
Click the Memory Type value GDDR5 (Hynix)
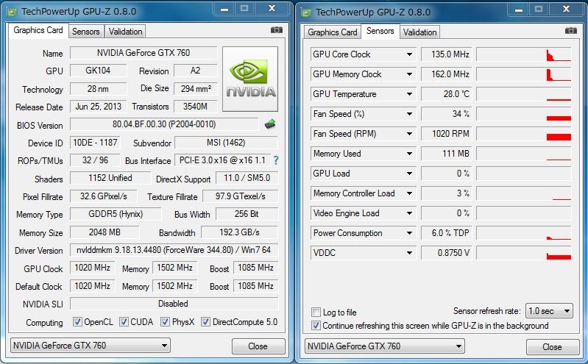pyautogui.click(x=116, y=214)
